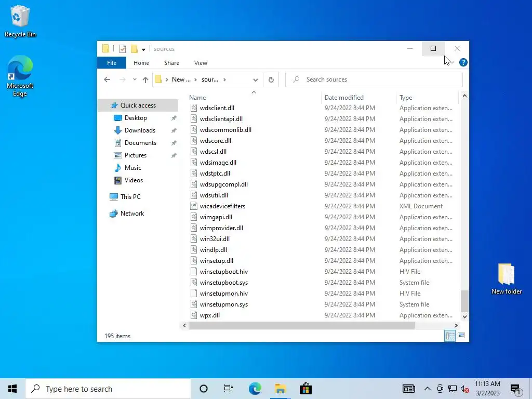This screenshot has width=532, height=399.
Task: Switch to details view layout button
Action: (x=450, y=336)
